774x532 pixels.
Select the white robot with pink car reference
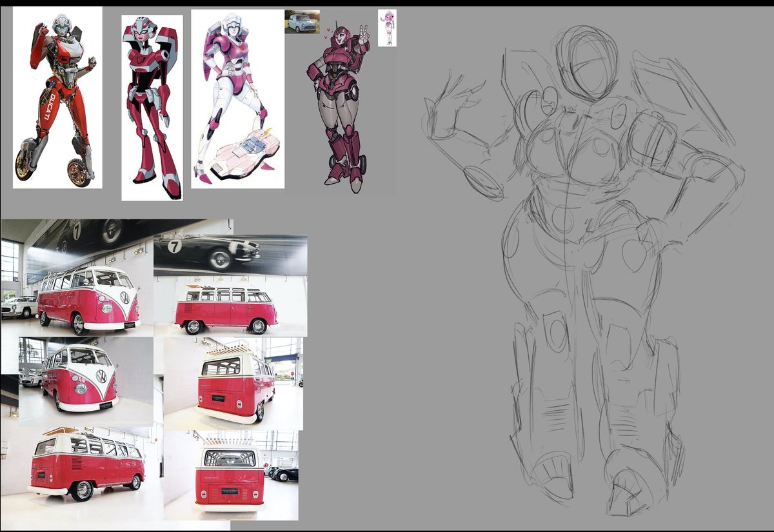238,99
